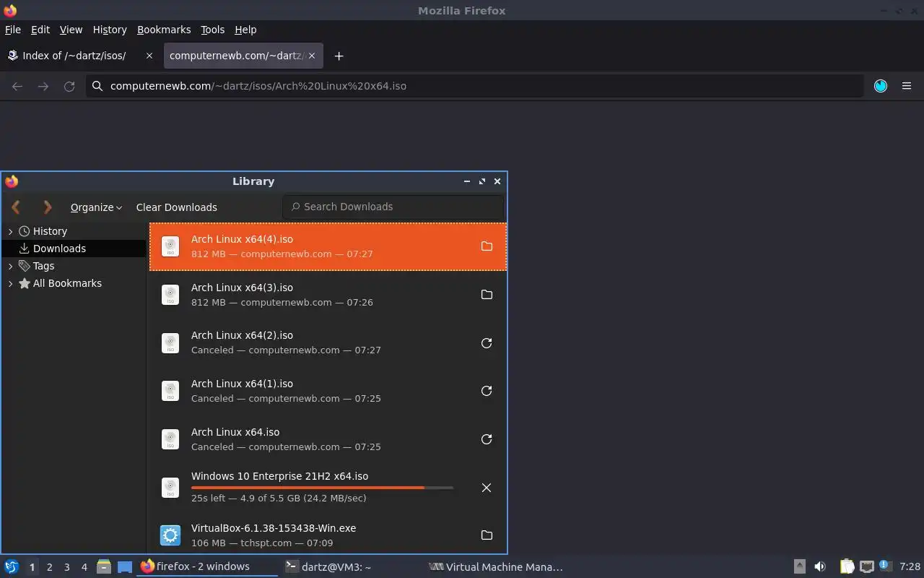Retry the canceled Arch Linux x64.iso download
This screenshot has width=924, height=578.
coord(487,439)
